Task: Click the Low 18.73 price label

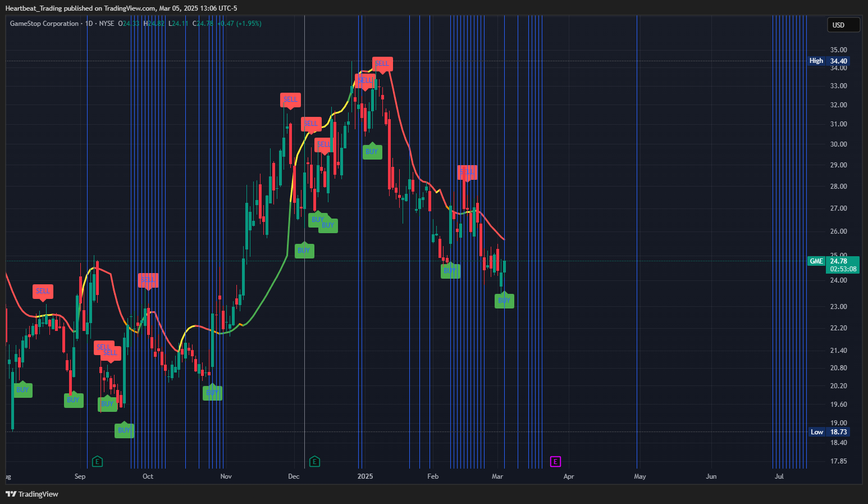Action: coord(829,432)
